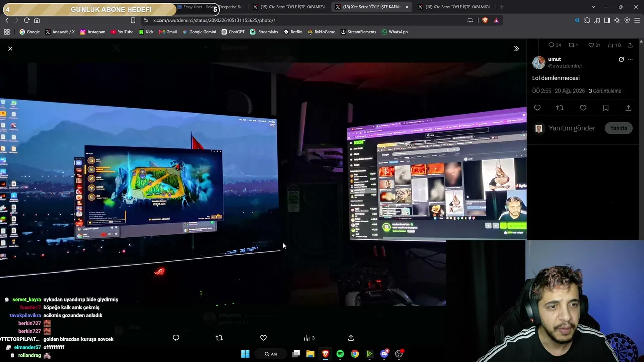Screen dimensions: 644x362
Task: Focus the 'Yanıtını gönder' reply field
Action: tap(572, 128)
